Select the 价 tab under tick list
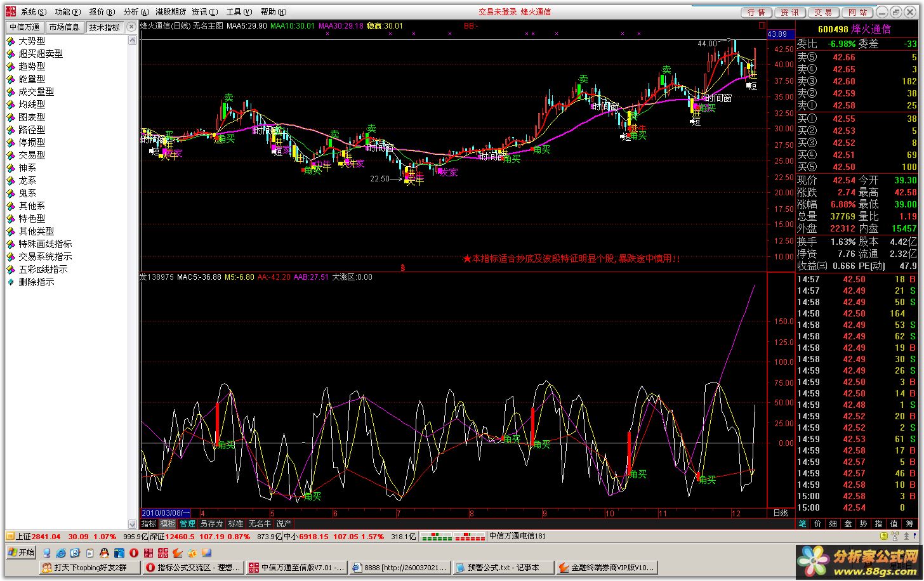Viewport: 924px width, 581px height. click(x=817, y=524)
